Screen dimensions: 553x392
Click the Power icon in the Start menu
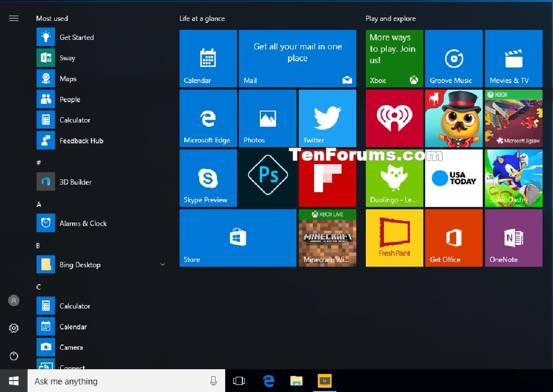pos(14,356)
